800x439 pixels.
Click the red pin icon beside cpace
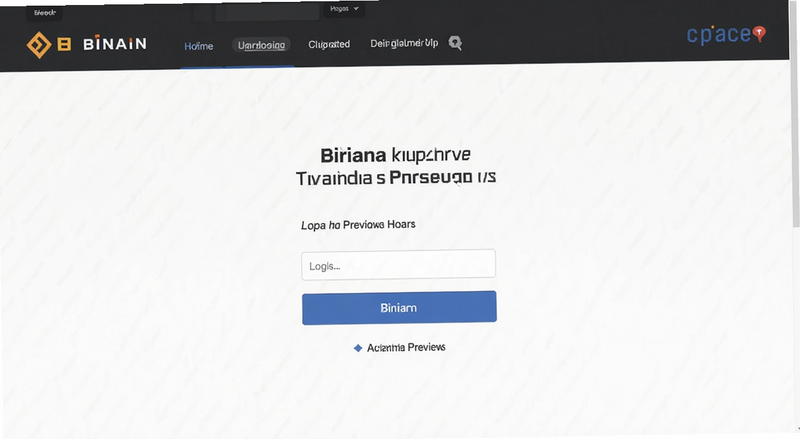tap(760, 34)
